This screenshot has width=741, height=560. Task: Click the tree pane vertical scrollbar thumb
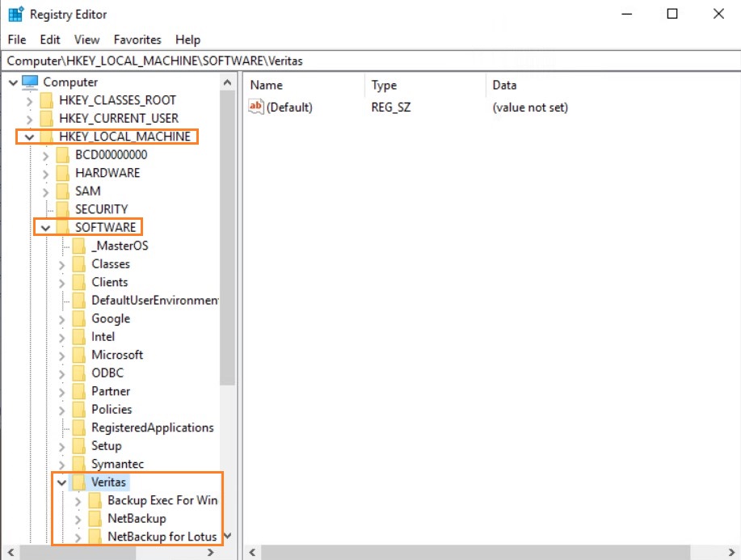click(x=227, y=238)
